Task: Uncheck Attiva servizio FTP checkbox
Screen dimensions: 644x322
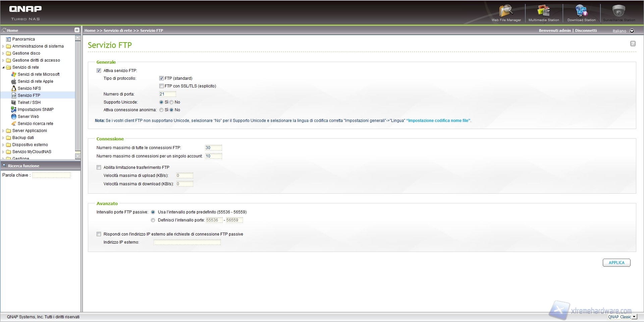Action: pos(99,71)
